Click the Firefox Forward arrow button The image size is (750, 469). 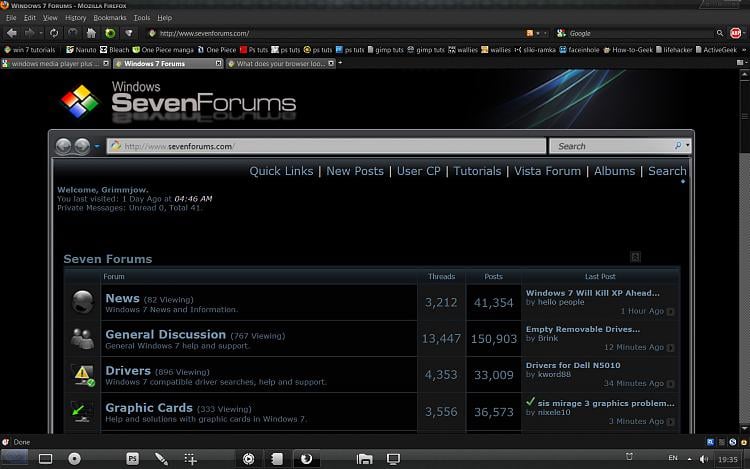tap(30, 33)
